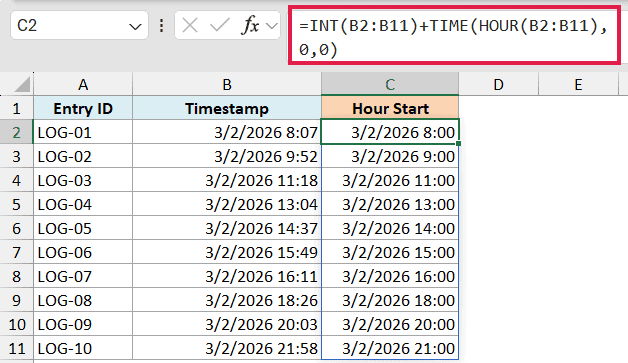Image resolution: width=628 pixels, height=363 pixels.
Task: Expand the Name Box dropdown arrow
Action: pyautogui.click(x=135, y=27)
